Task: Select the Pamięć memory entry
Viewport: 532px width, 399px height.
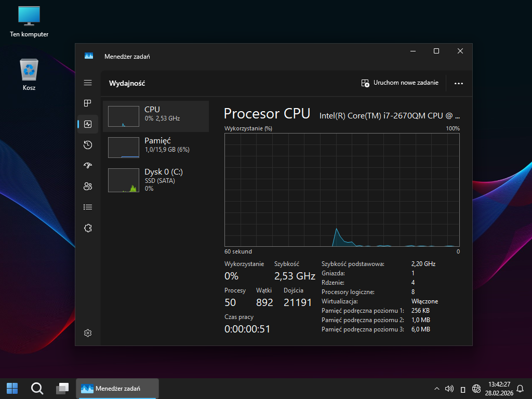Action: pyautogui.click(x=156, y=148)
